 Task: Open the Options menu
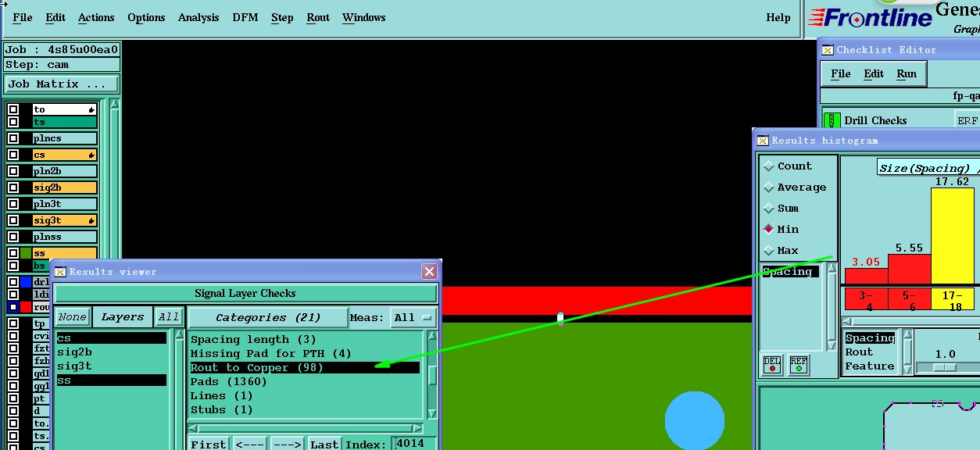coord(146,17)
